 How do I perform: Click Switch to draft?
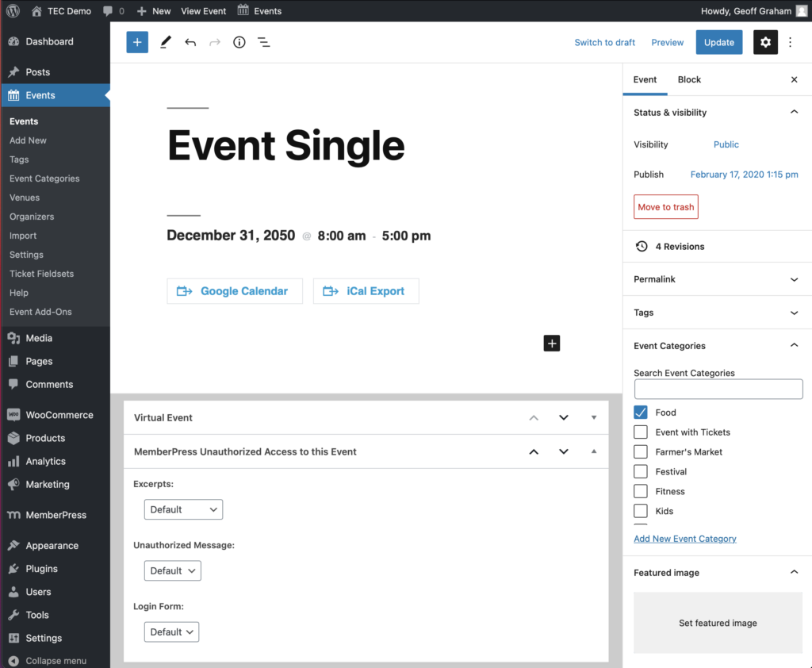[x=604, y=43]
